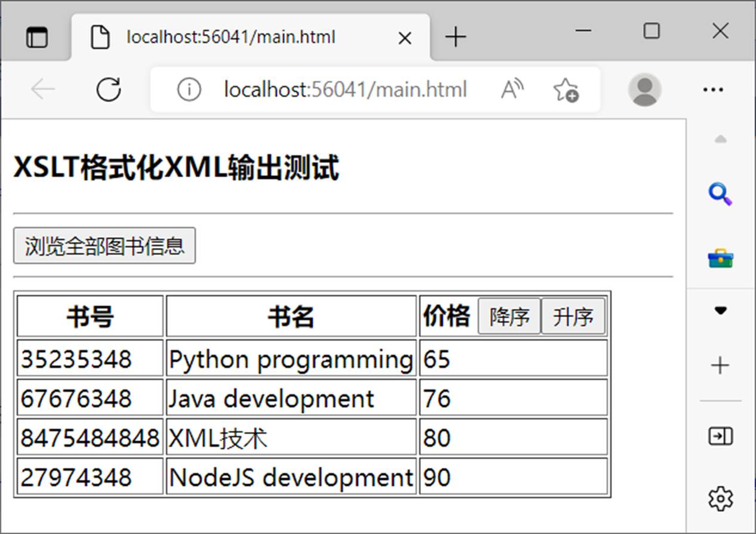Select the XML技术 cell
The image size is (756, 534).
point(291,438)
